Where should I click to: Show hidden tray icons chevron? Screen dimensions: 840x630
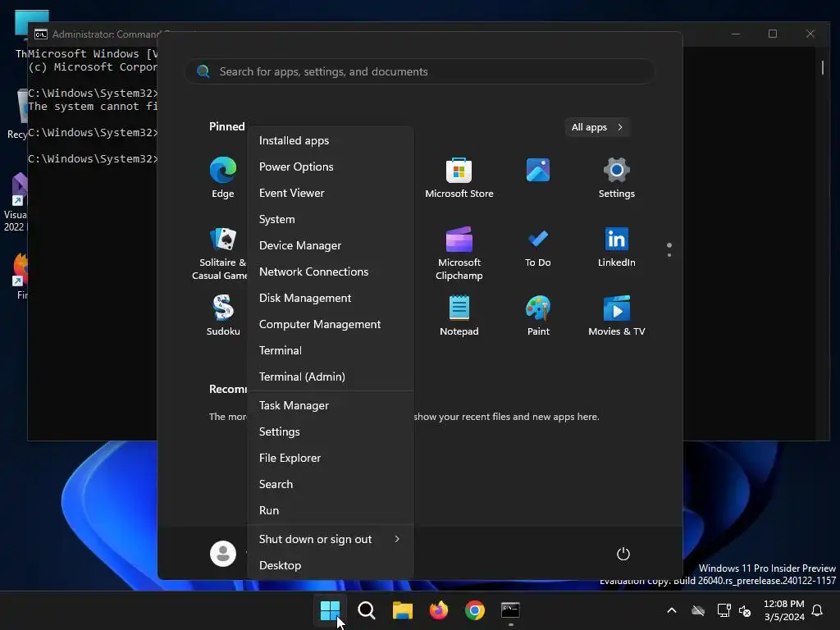click(671, 610)
